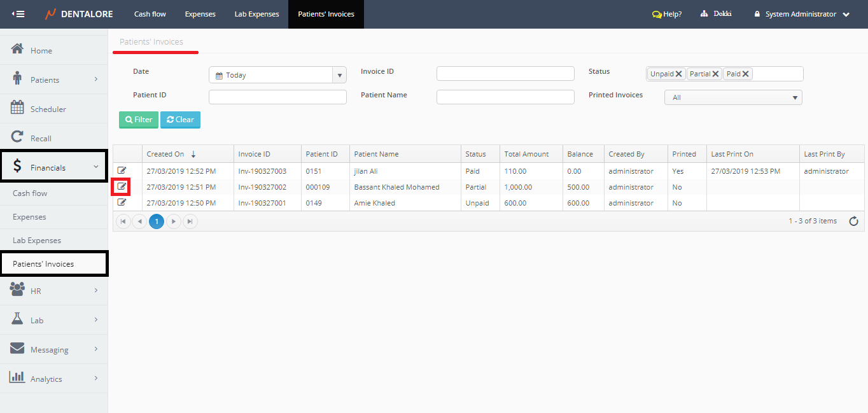Open edit icon for Amie Khaled invoice
Screen dimensions: 868x413
pos(122,202)
